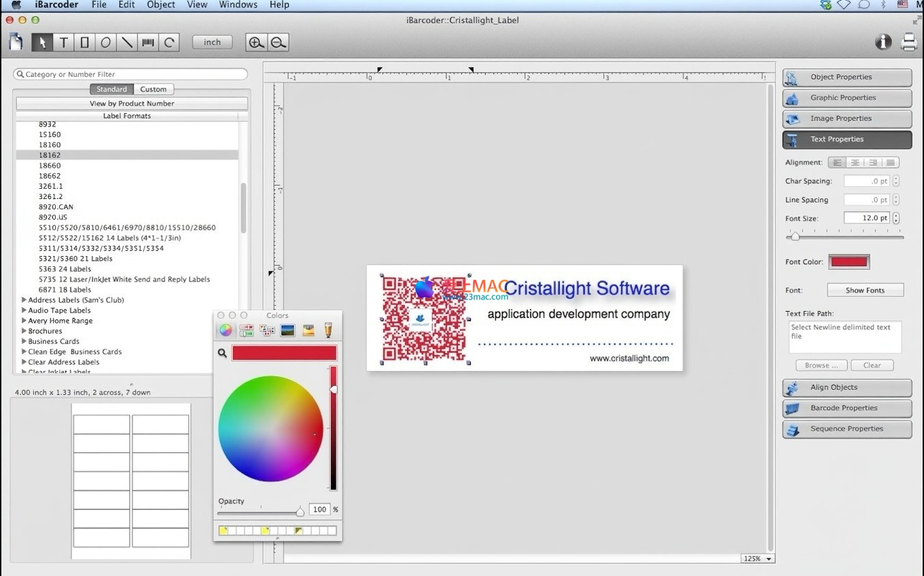Click the red Font Color swatch
This screenshot has height=576, width=924.
(x=849, y=262)
